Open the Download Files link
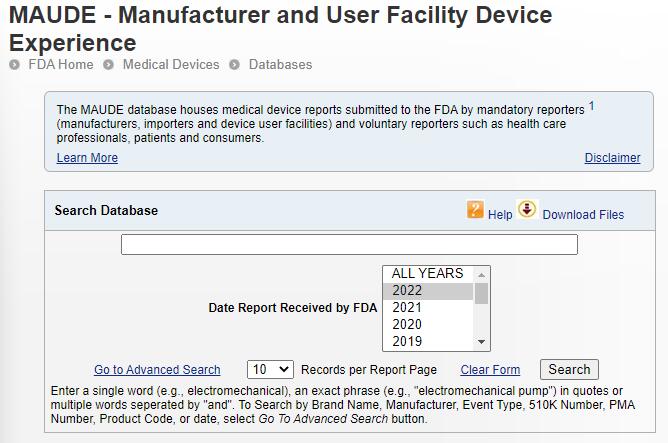Screen dimensions: 668x443 pyautogui.click(x=583, y=215)
